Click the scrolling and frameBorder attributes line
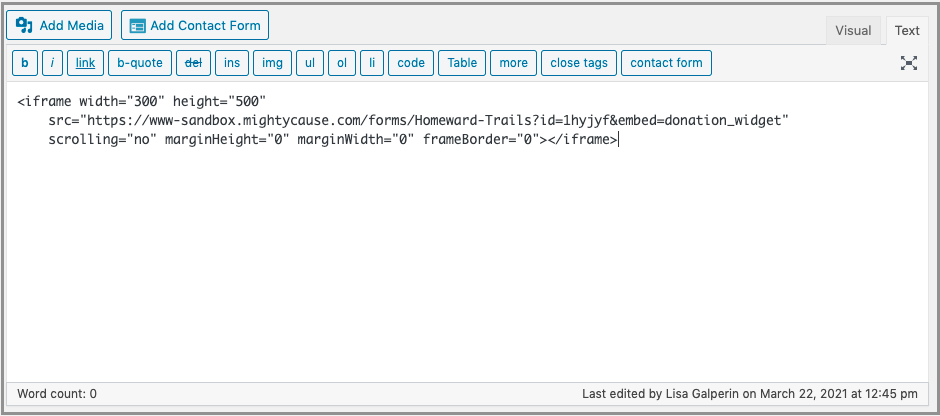The height and width of the screenshot is (416, 940). tap(333, 140)
